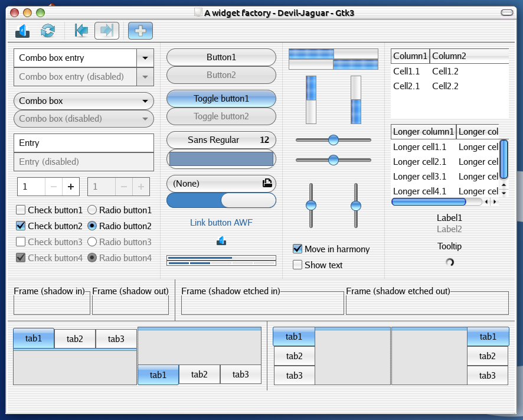523x420 pixels.
Task: Flip the blue on/off switch
Action: pos(221,201)
